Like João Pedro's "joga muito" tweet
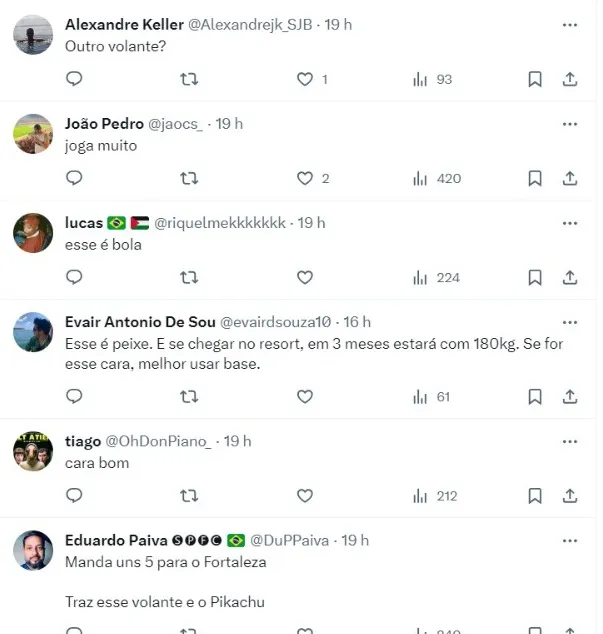 [305, 178]
